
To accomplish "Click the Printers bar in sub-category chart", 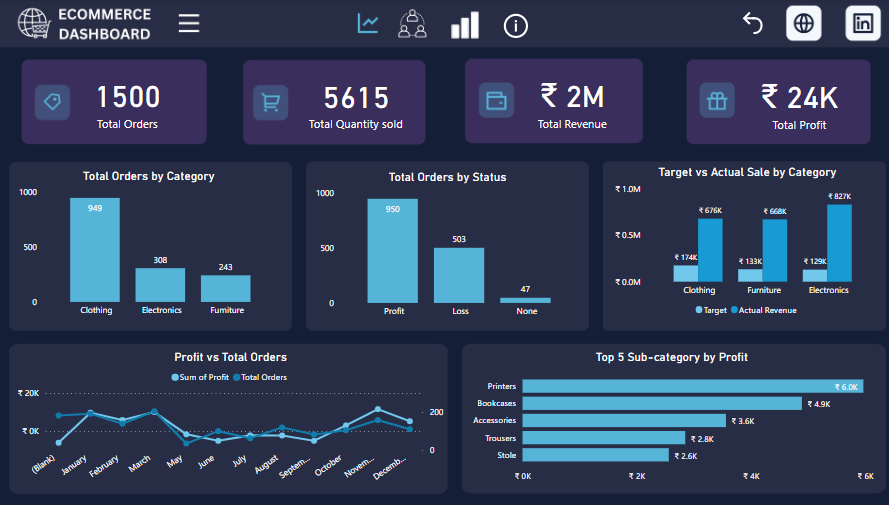I will point(692,386).
